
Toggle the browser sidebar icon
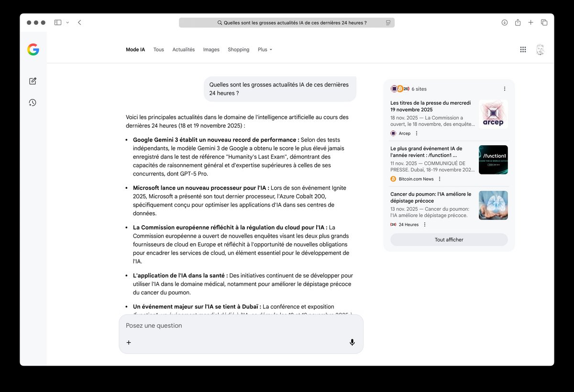coord(57,22)
